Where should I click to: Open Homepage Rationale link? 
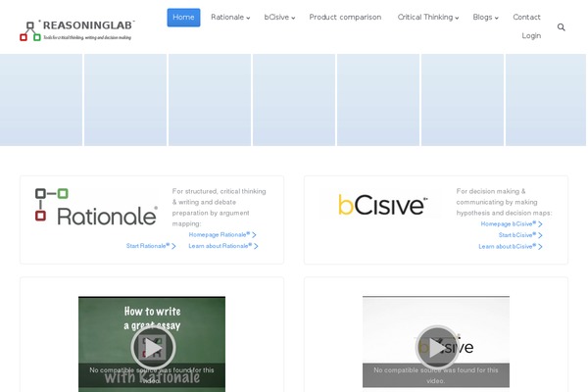(x=222, y=235)
